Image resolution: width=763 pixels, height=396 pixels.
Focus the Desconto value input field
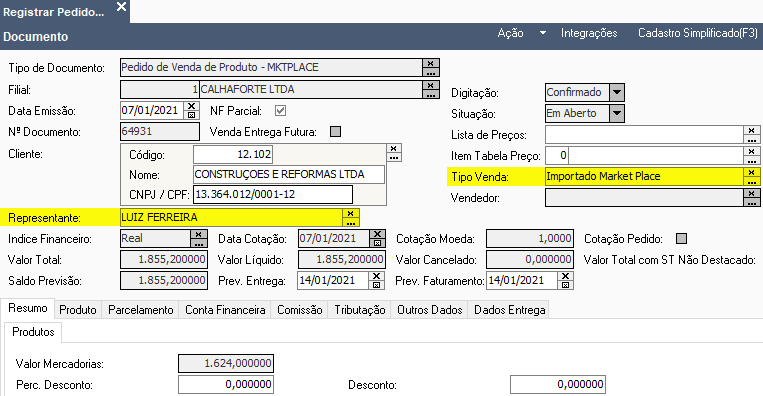tap(558, 384)
